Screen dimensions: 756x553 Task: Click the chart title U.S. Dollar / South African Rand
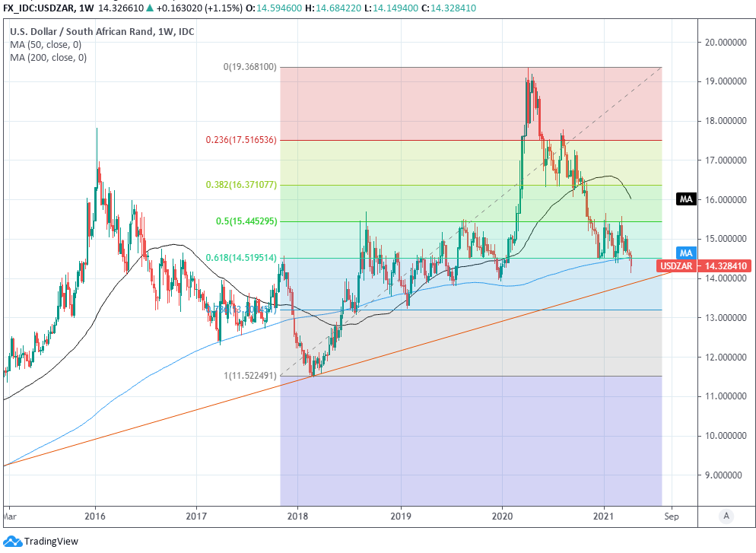(x=101, y=32)
